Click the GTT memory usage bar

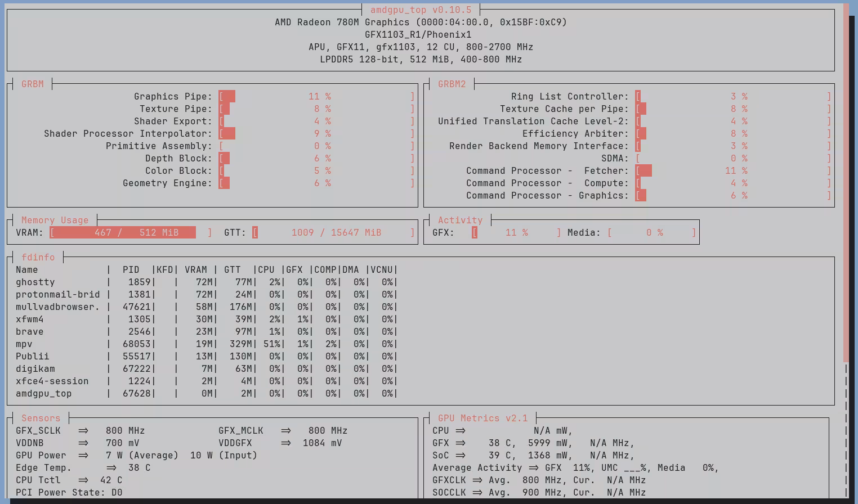point(333,233)
